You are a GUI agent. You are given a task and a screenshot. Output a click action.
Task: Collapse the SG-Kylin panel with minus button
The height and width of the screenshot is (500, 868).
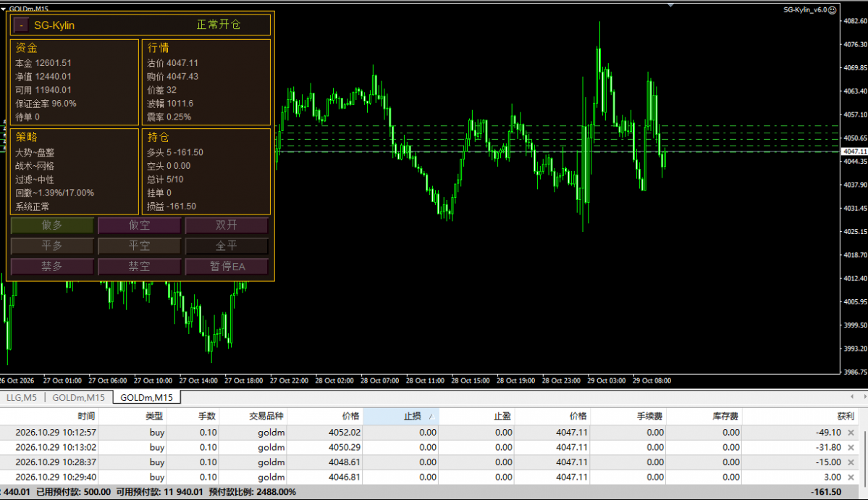21,25
